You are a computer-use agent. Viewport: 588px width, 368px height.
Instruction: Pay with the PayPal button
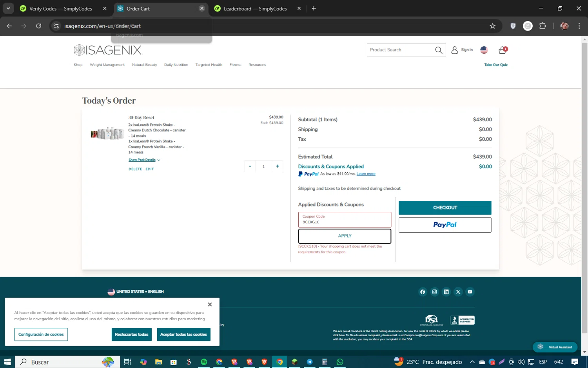coord(445,225)
